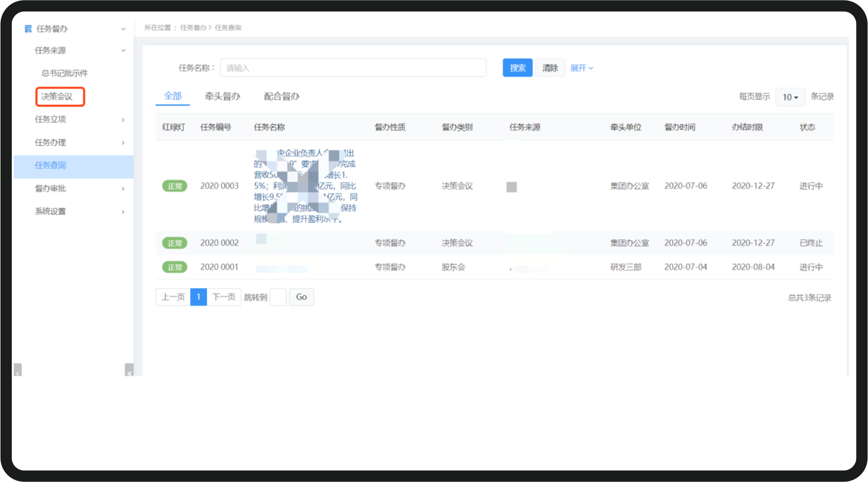Screen dimensions: 868x482
Task: Expand more filters via 展开
Action: [581, 68]
